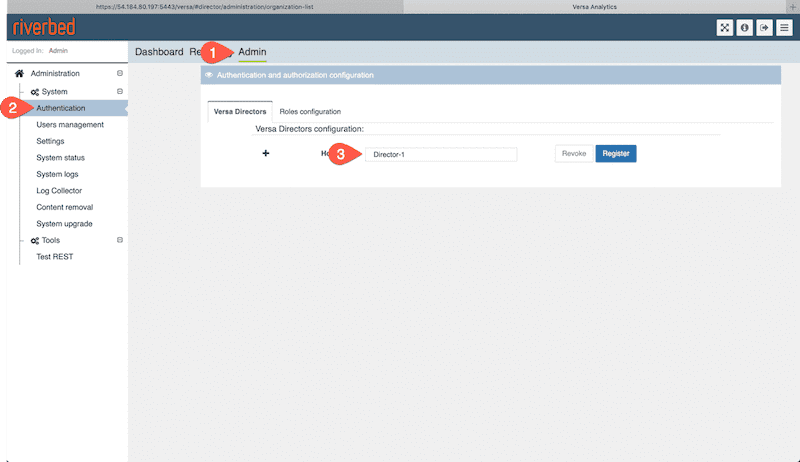Viewport: 800px width, 462px height.
Task: Open Log Collector in sidebar
Action: (x=59, y=191)
